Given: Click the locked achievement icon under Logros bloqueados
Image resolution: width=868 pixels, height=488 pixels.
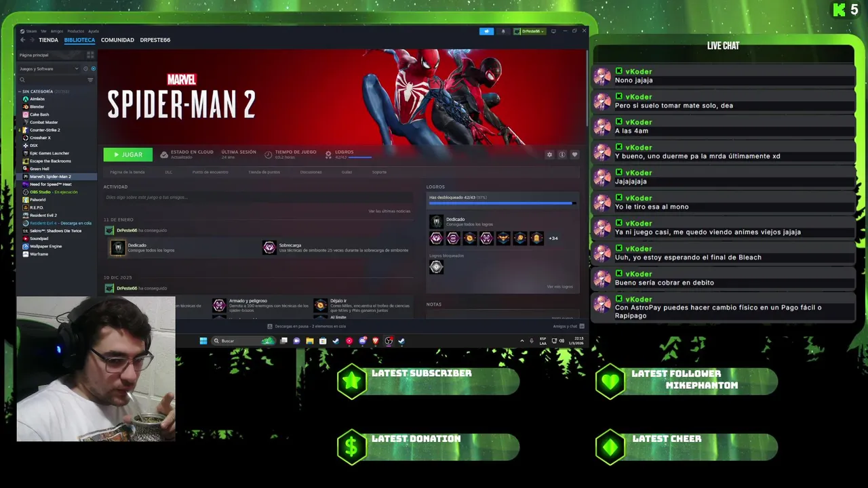Looking at the screenshot, I should (436, 267).
